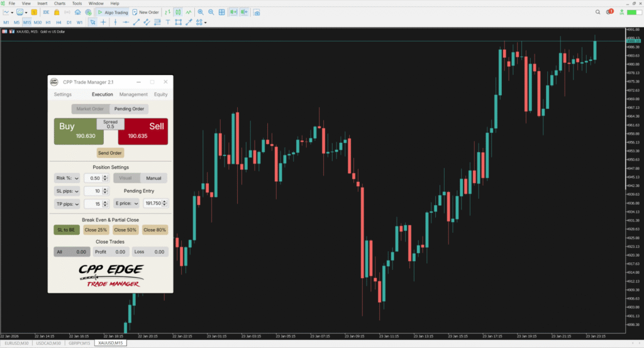
Task: Open the Tools menu
Action: click(x=77, y=3)
